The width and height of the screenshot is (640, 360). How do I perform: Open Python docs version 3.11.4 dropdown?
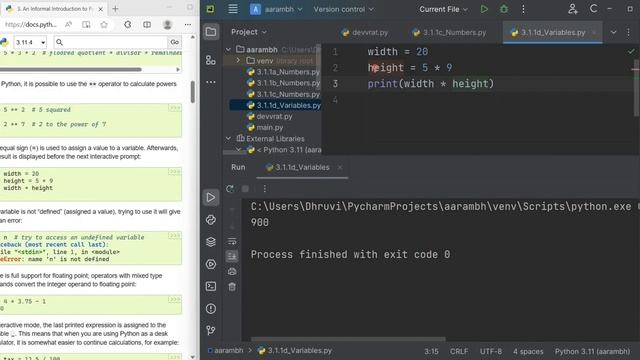pyautogui.click(x=30, y=42)
